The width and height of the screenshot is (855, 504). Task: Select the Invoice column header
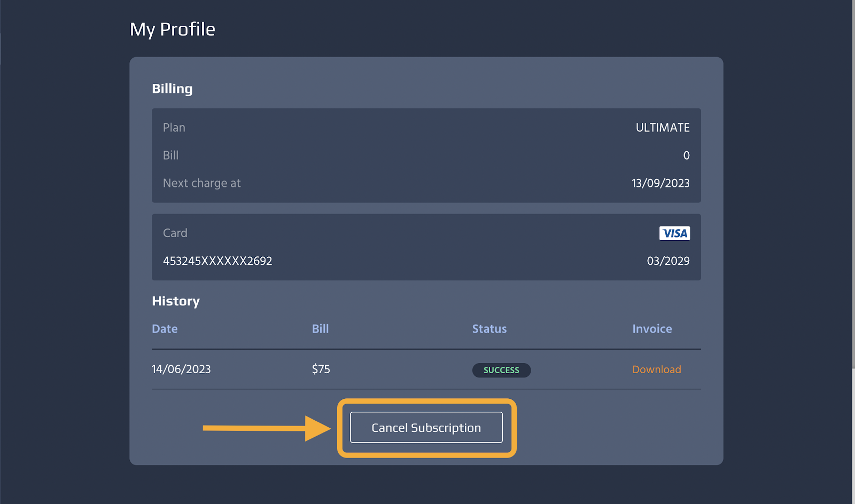[x=652, y=329]
